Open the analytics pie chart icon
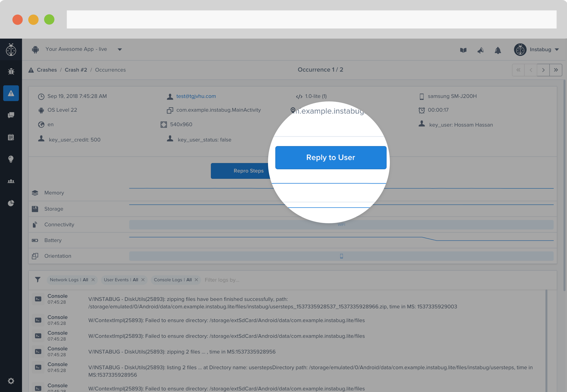Viewport: 567px width, 392px height. click(x=11, y=203)
